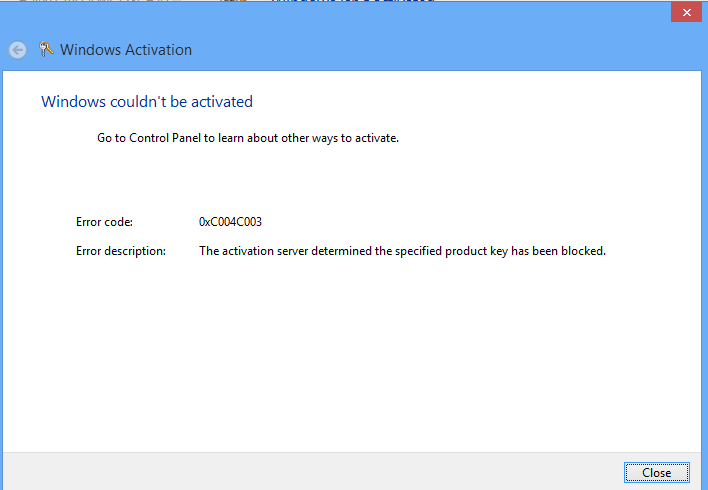The width and height of the screenshot is (708, 490).
Task: Click the "Windows Activation" title text
Action: [126, 50]
